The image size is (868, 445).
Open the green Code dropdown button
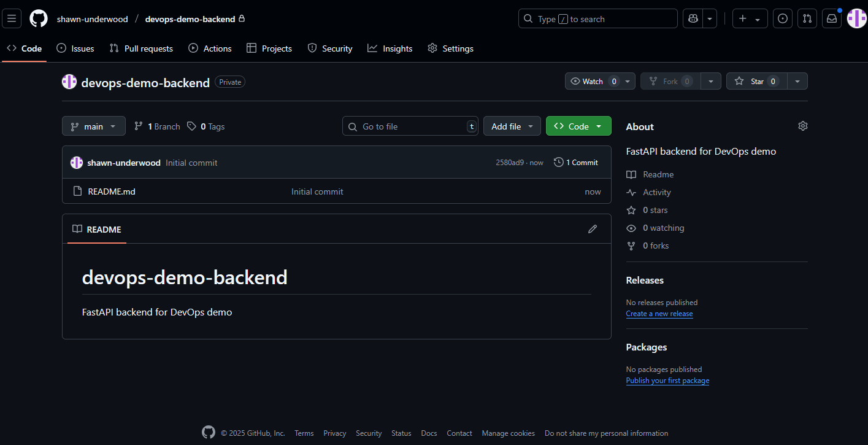click(x=578, y=126)
